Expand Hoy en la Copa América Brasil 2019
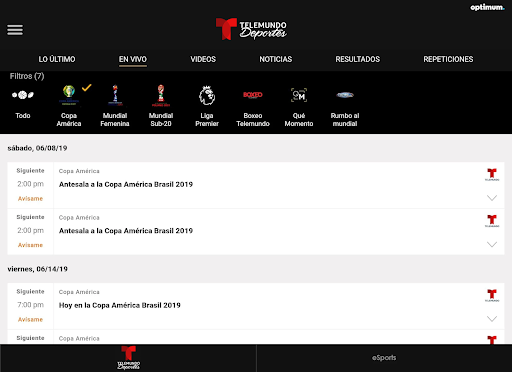Viewport: 512px width, 372px height. coord(492,319)
